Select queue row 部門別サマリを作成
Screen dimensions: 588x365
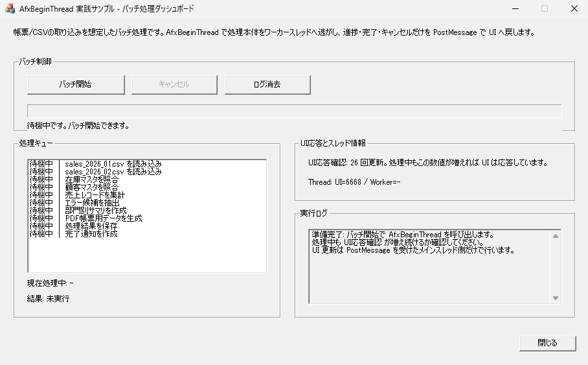click(147, 210)
